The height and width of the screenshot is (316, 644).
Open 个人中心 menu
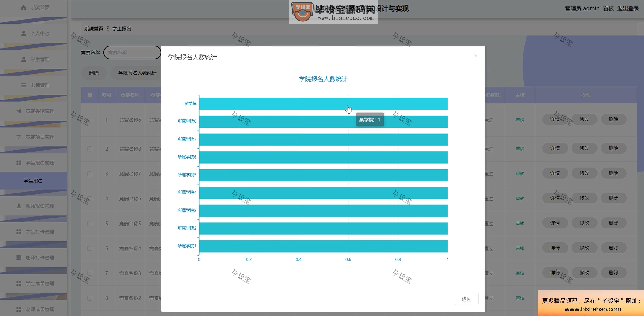[34, 33]
